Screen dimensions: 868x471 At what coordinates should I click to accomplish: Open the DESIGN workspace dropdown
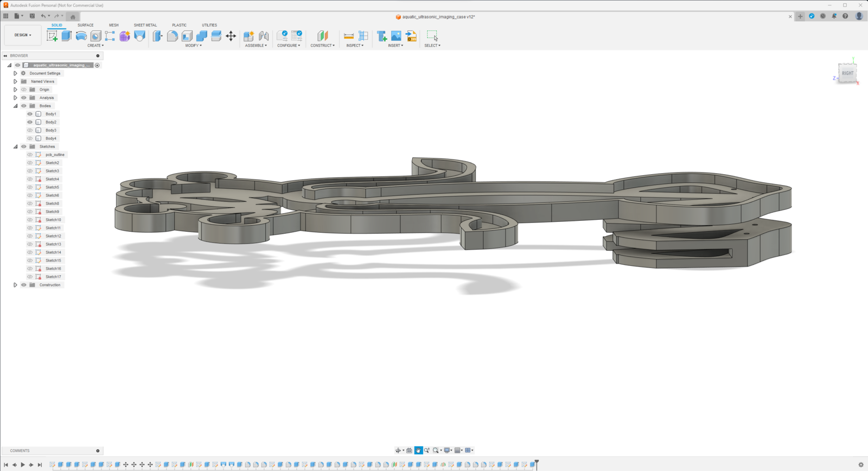click(x=23, y=35)
